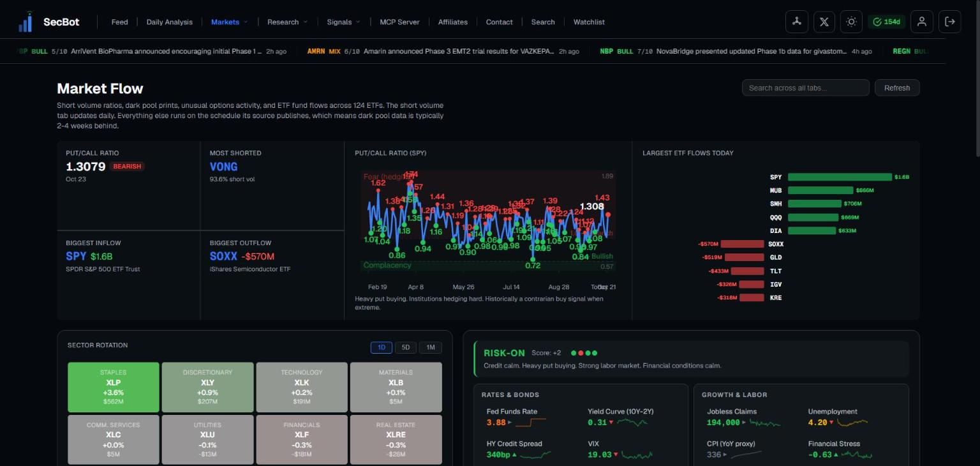This screenshot has width=980, height=466.
Task: Open the MCP Server page
Action: tap(399, 22)
